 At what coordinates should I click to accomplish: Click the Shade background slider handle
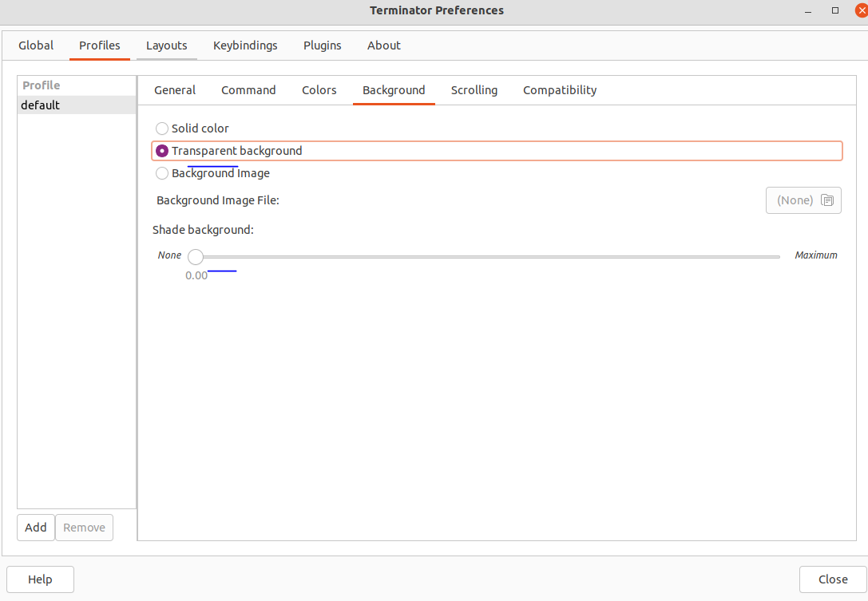click(196, 257)
